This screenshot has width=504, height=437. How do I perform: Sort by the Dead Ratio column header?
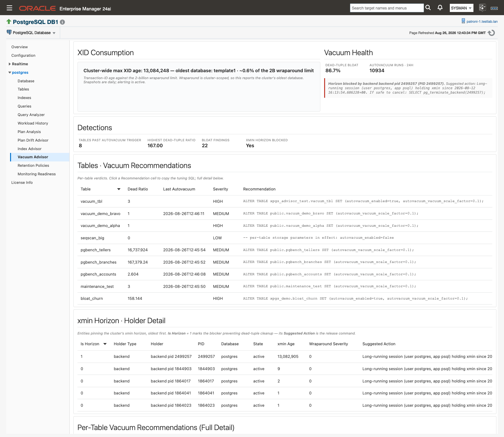[x=138, y=189]
